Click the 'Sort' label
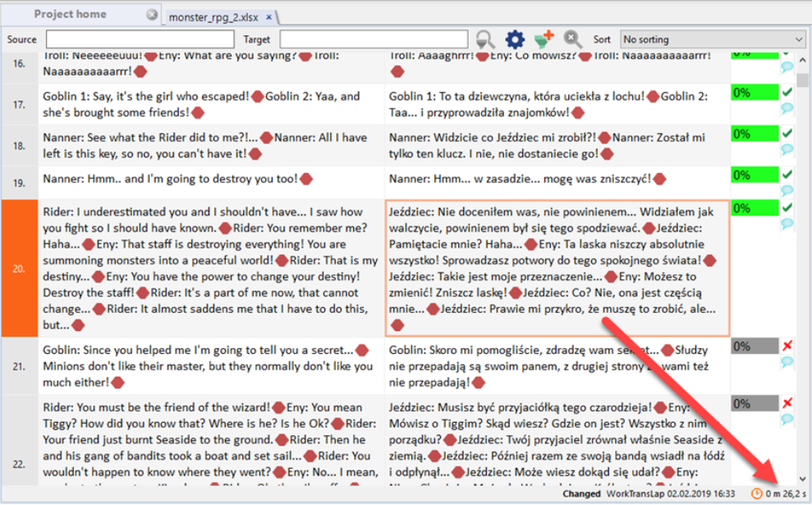 (602, 39)
